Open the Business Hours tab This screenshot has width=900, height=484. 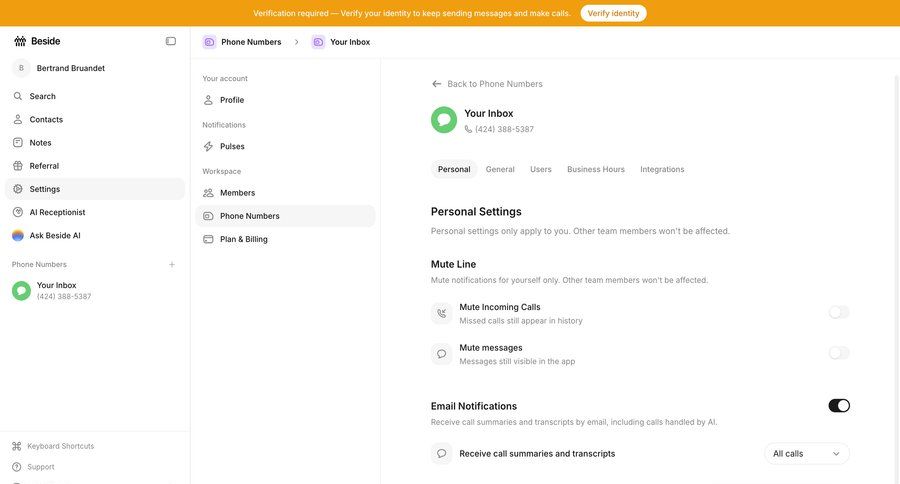click(596, 169)
